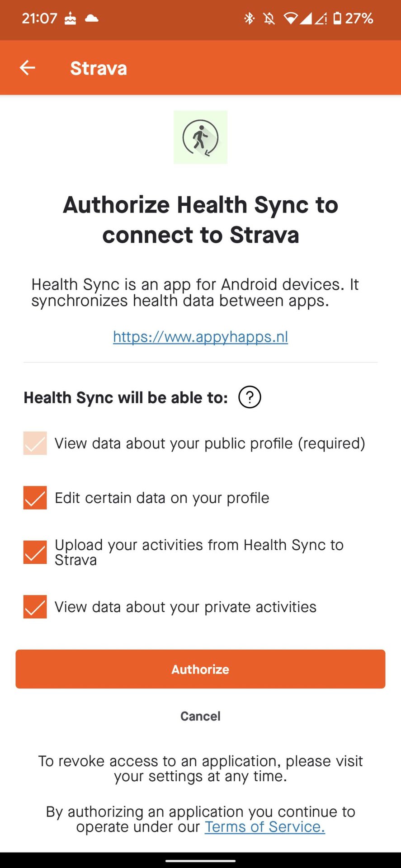Tap the battery status icon
Viewport: 401px width, 868px height.
click(337, 19)
